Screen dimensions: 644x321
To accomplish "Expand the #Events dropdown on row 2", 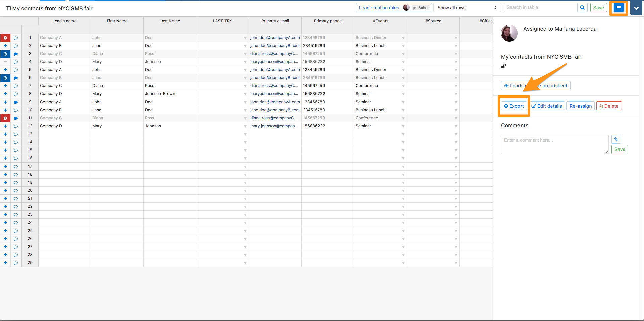I will click(x=403, y=46).
